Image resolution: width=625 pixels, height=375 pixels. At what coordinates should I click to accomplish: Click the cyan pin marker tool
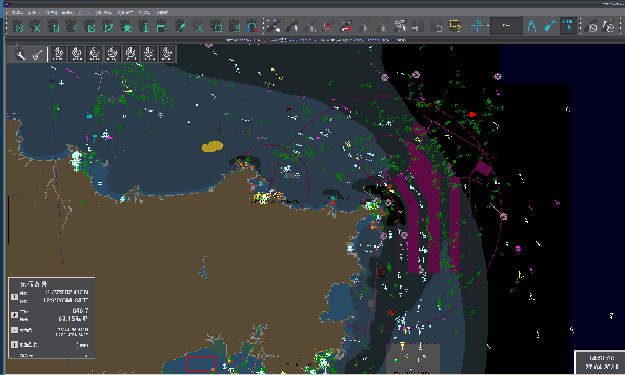click(550, 26)
